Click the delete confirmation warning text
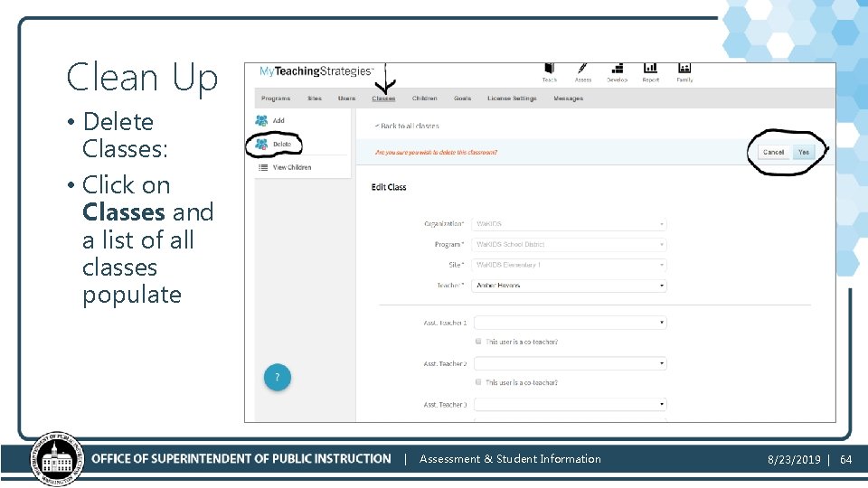 click(x=436, y=152)
